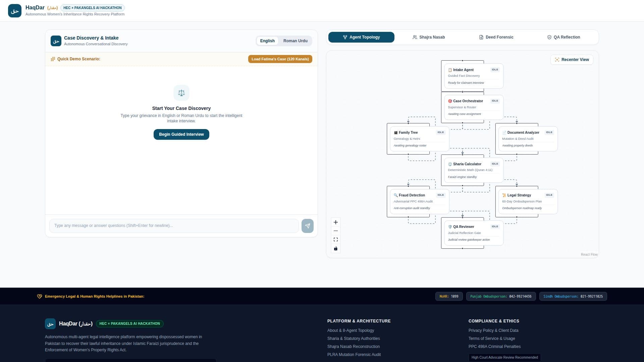Screen dimensions: 644x362
Task: Click the Recenter View button
Action: click(x=572, y=60)
